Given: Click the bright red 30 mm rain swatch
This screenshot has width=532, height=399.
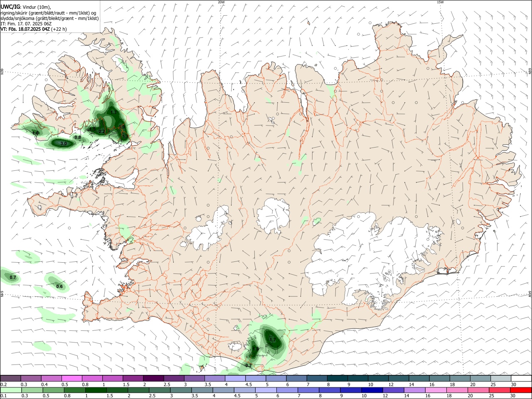Looking at the screenshot, I should (x=521, y=390).
